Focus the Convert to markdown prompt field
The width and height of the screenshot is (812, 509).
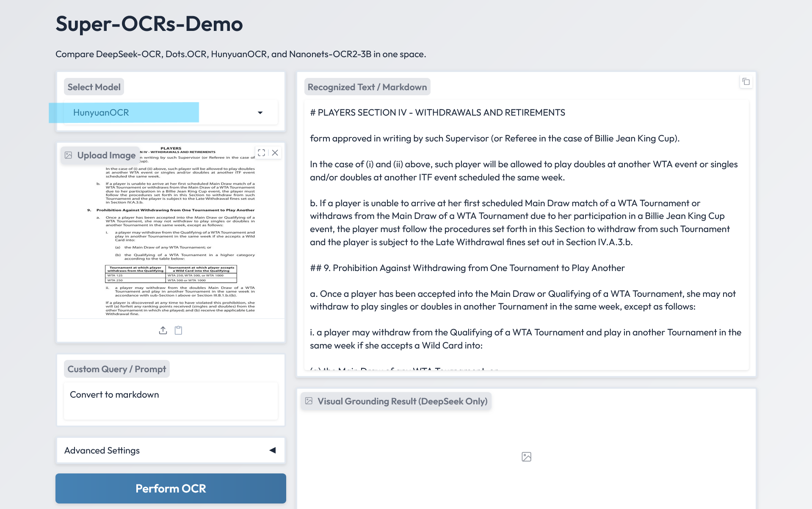pyautogui.click(x=171, y=401)
